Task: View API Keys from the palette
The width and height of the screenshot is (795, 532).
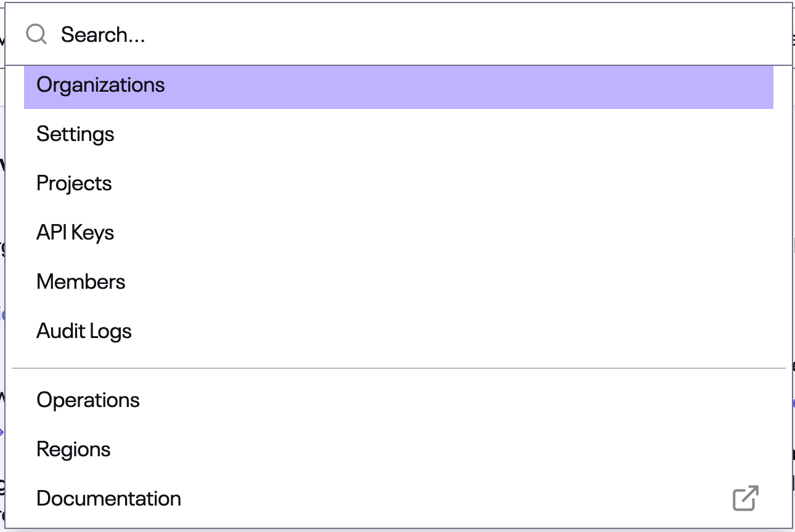Action: click(x=76, y=233)
